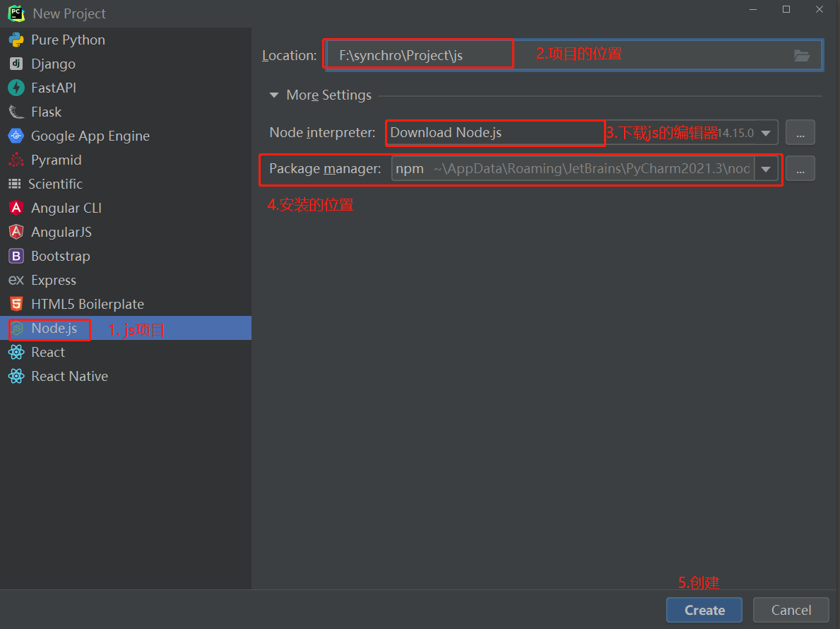Click browse button next to Package manager
The width and height of the screenshot is (840, 629).
800,168
